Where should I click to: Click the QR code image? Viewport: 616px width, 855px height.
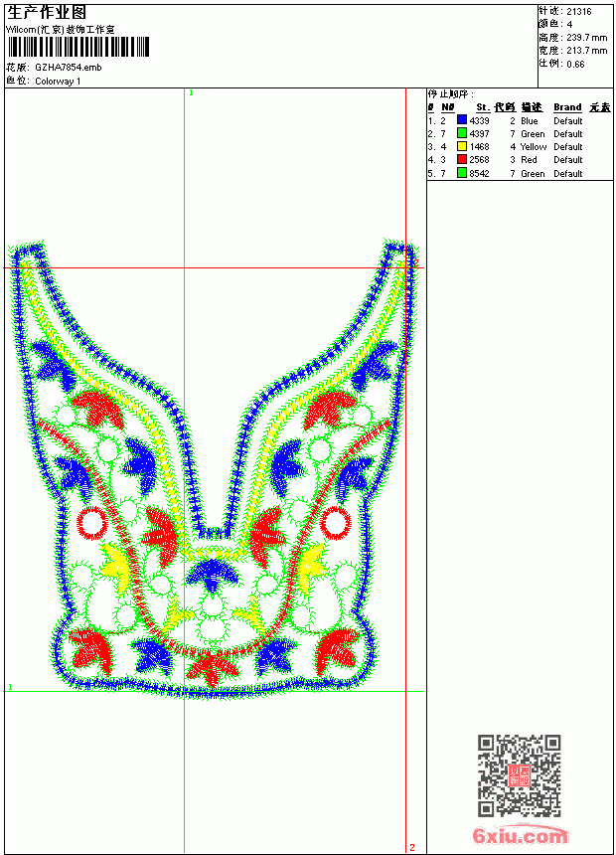520,775
